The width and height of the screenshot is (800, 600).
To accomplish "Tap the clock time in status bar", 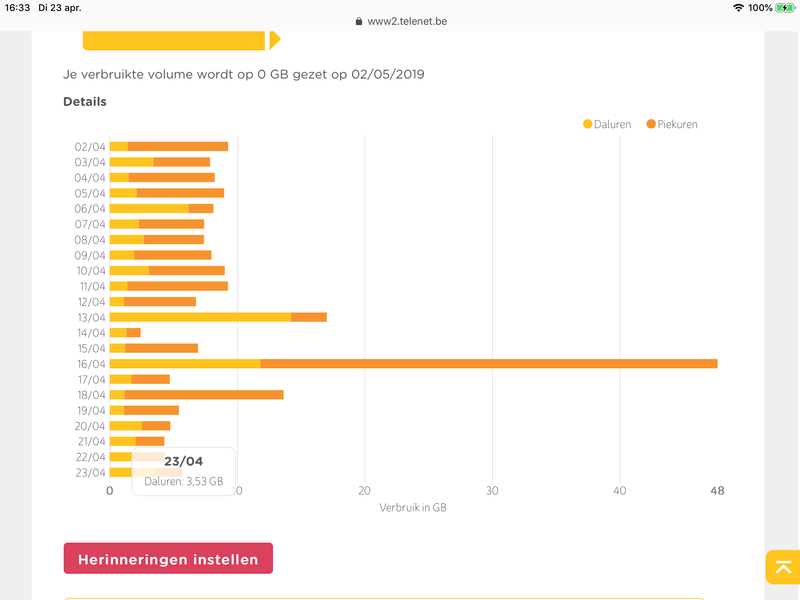I will (x=18, y=7).
